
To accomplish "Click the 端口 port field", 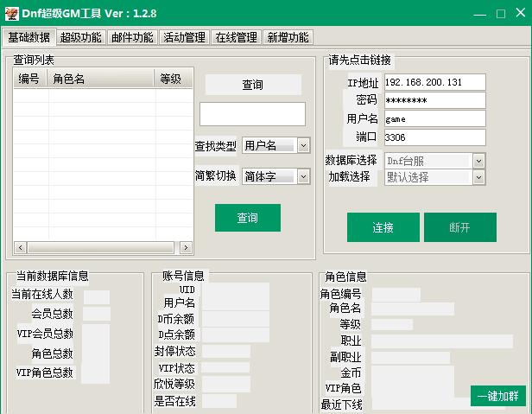I will point(434,137).
